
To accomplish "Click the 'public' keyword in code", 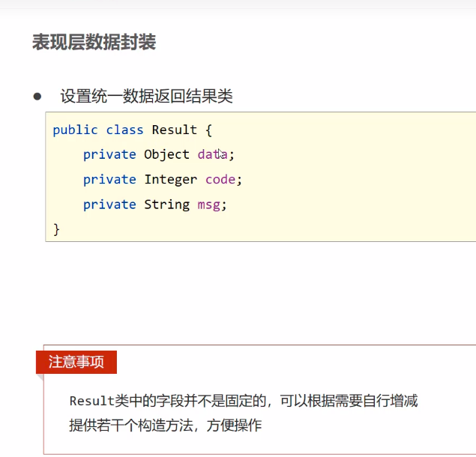I will 75,130.
